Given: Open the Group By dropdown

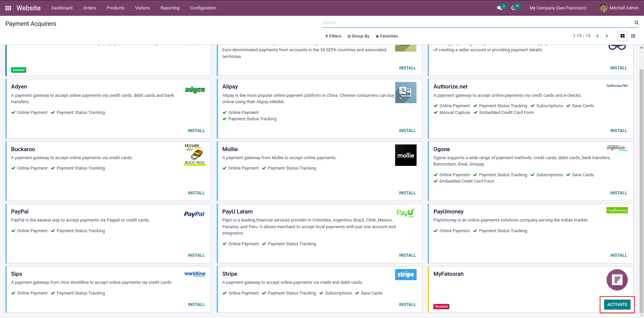Looking at the screenshot, I should point(358,36).
